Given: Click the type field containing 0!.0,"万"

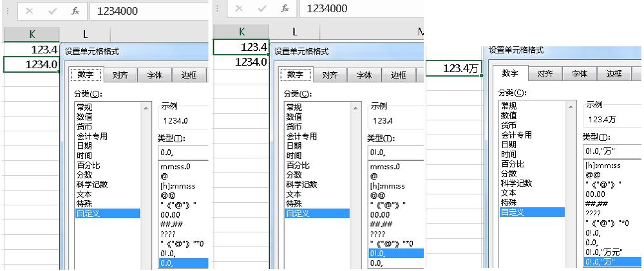Looking at the screenshot, I should pyautogui.click(x=612, y=151).
